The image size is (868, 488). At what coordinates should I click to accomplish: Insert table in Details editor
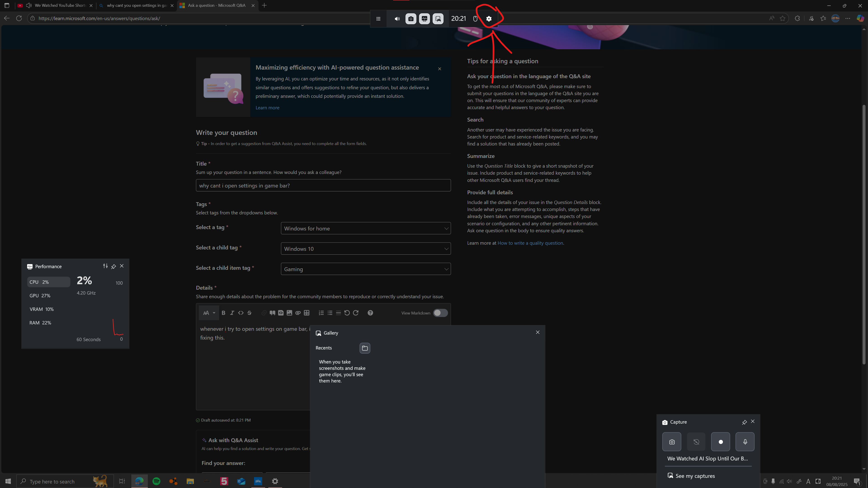tap(307, 313)
